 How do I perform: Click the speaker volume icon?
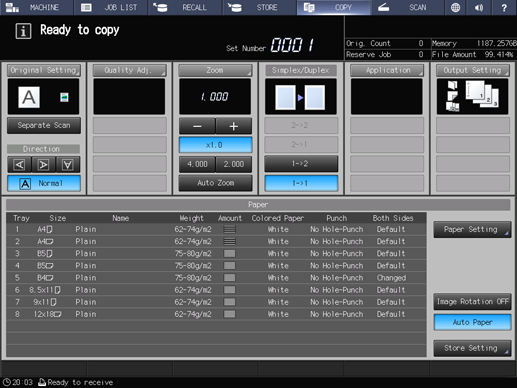[x=479, y=7]
